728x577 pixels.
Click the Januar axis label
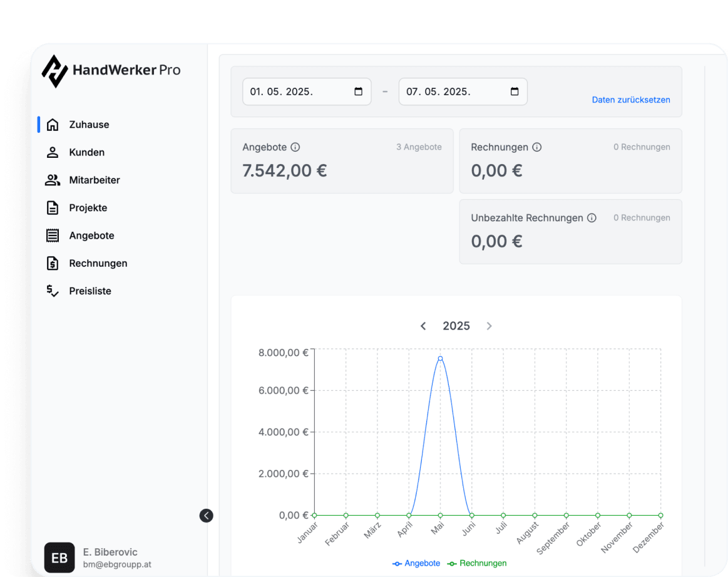pos(307,533)
